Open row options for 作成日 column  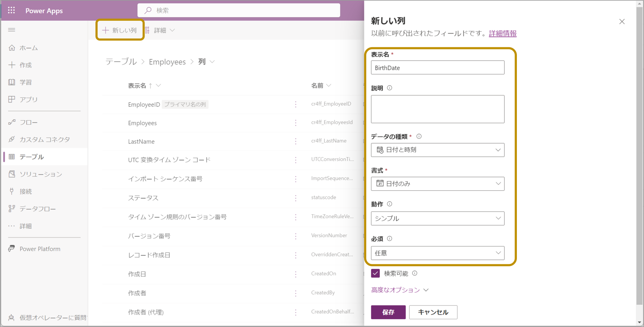coord(296,274)
